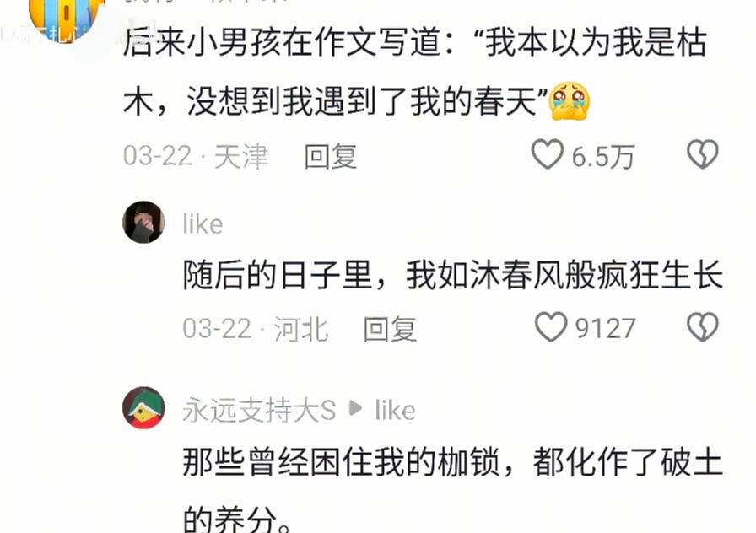
Task: Reply to the 天津 comment via 回复
Action: click(331, 156)
